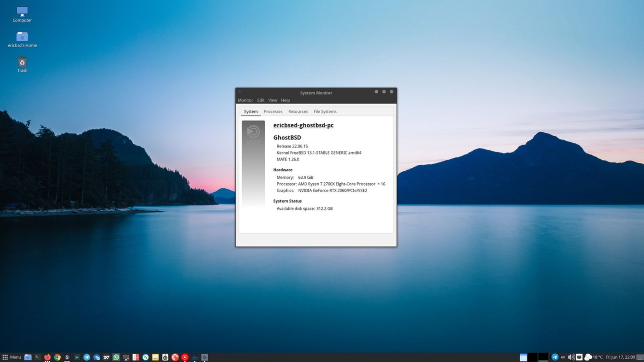
Task: Expand the View menu
Action: pos(273,100)
